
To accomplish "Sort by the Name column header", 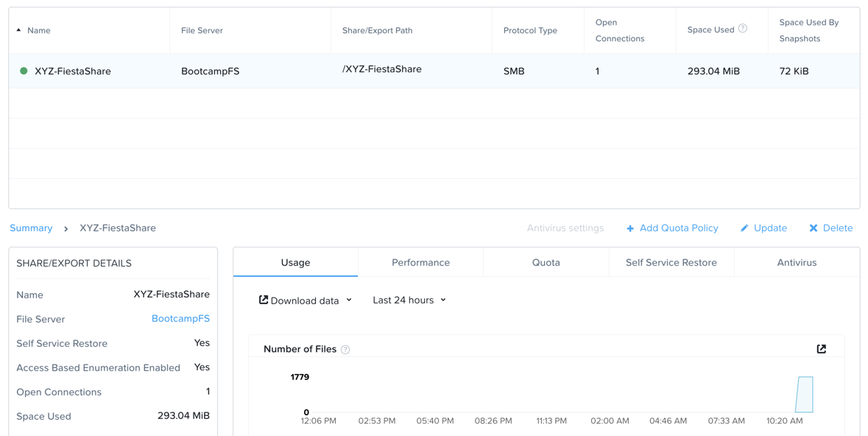I will click(x=39, y=30).
